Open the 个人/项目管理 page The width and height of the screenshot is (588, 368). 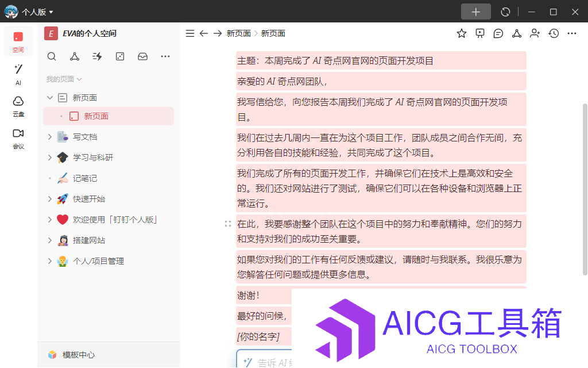point(98,261)
